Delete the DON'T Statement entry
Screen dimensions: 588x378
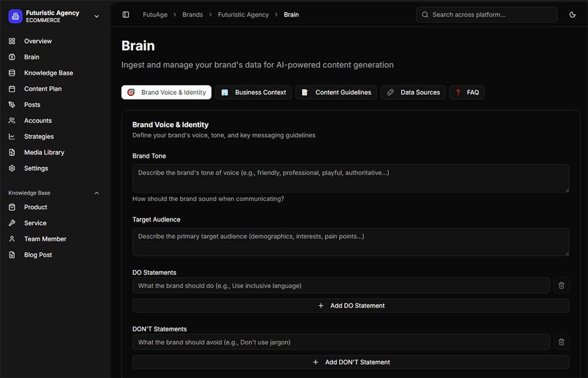[x=561, y=341]
